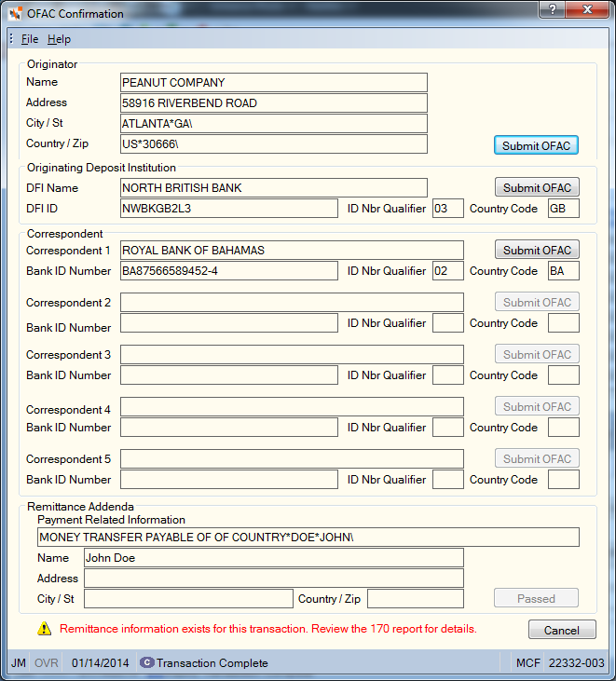Image resolution: width=616 pixels, height=681 pixels.
Task: Open the Help menu
Action: pos(59,39)
